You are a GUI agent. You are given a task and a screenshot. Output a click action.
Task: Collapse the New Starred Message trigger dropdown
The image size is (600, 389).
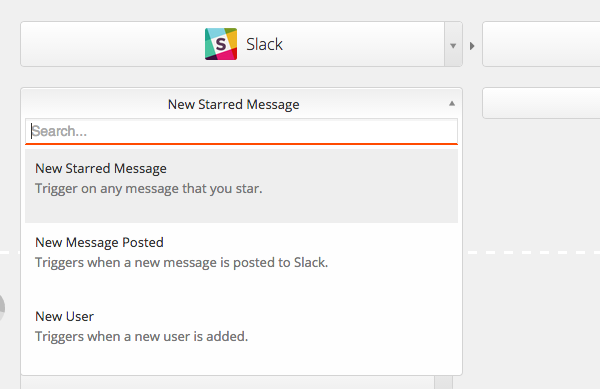[x=452, y=104]
